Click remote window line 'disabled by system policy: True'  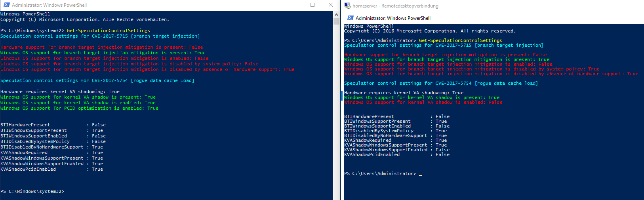pyautogui.click(x=472, y=69)
